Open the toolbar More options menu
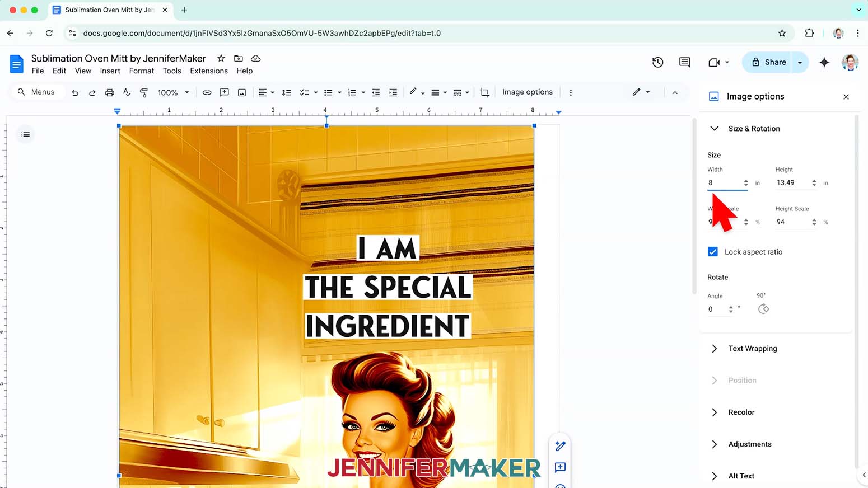 pos(571,92)
